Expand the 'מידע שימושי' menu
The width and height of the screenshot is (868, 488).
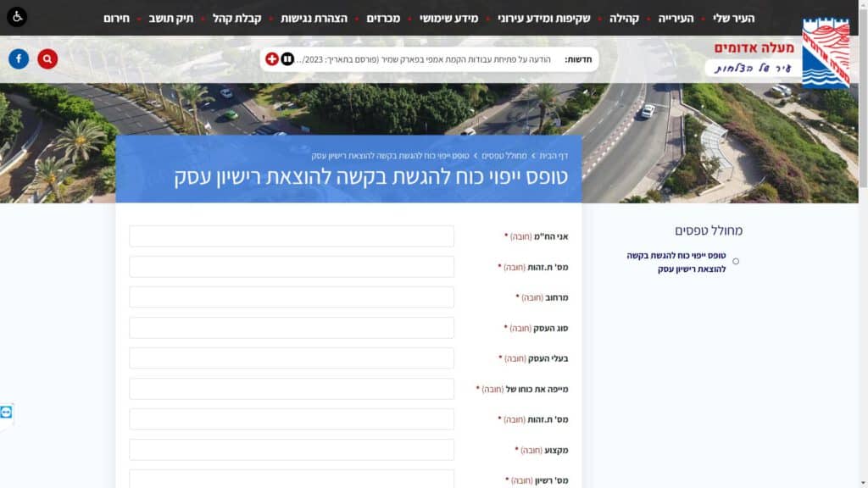coord(449,18)
